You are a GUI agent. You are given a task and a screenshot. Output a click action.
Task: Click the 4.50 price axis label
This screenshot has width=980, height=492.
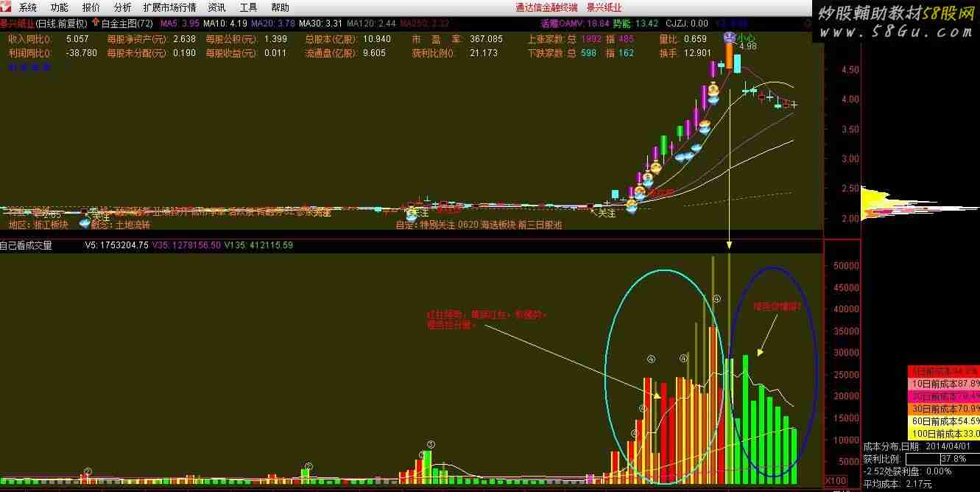point(849,70)
